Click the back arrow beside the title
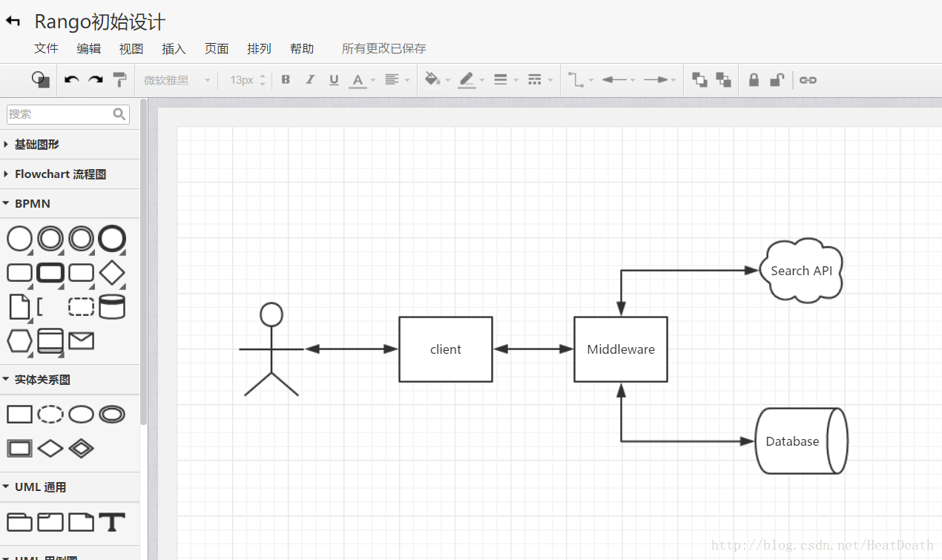942x560 pixels. 13,22
